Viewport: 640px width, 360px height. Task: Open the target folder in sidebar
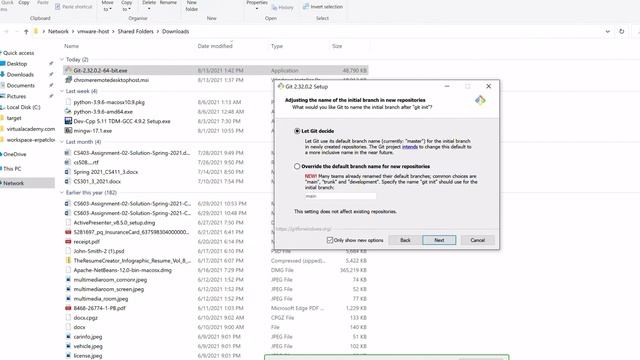(14, 118)
